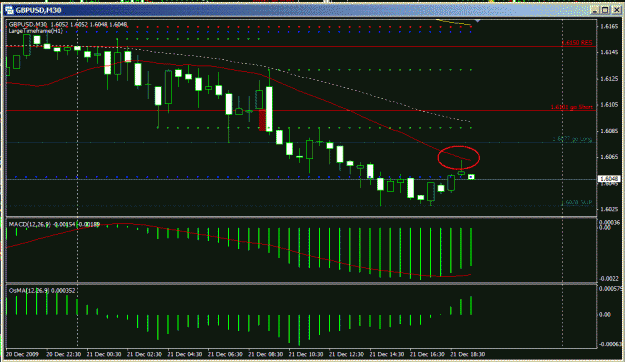Click the '21 Dec 08:30' time axis label
This screenshot has width=625, height=362.
point(265,354)
